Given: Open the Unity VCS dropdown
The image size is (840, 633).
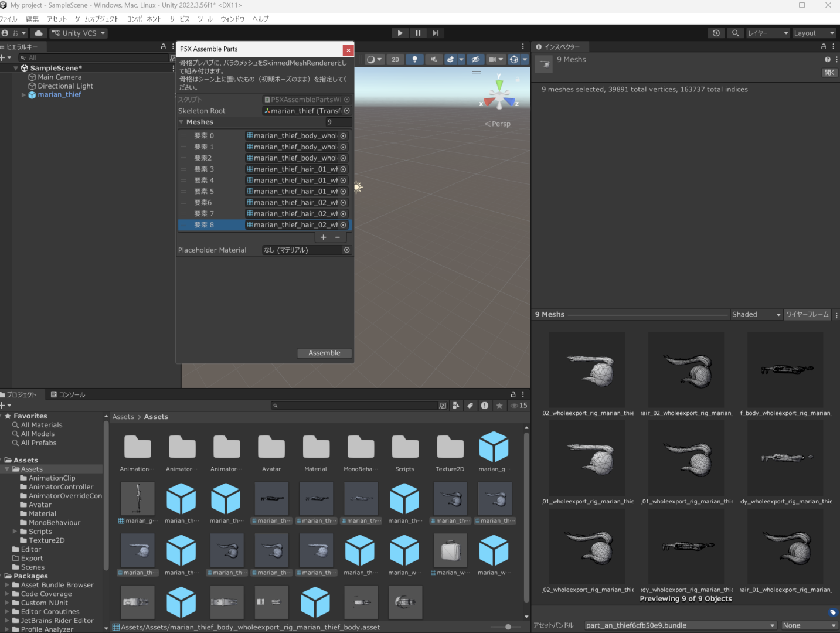Looking at the screenshot, I should coord(79,33).
